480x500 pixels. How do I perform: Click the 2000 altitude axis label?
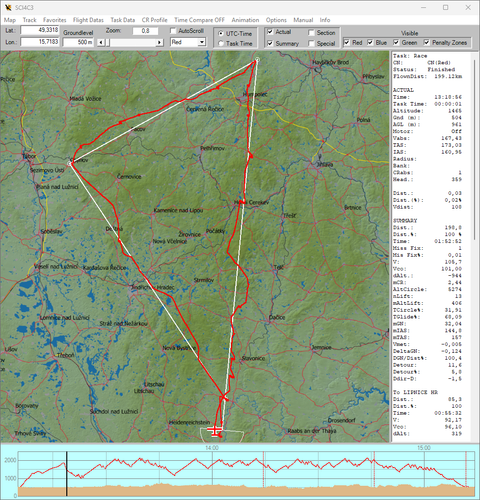(10, 460)
